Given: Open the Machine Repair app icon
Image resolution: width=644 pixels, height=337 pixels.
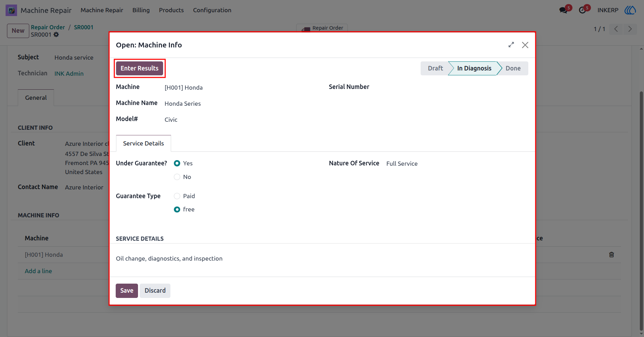Looking at the screenshot, I should (x=11, y=10).
